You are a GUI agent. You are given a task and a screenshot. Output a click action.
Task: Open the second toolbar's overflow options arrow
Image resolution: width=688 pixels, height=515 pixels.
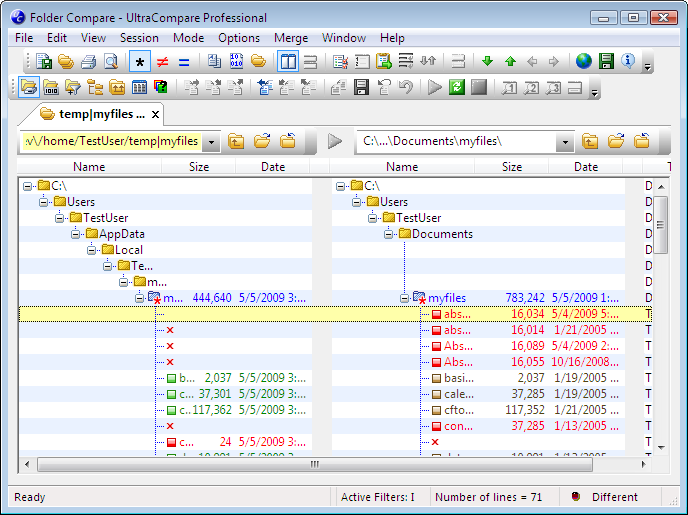point(595,92)
